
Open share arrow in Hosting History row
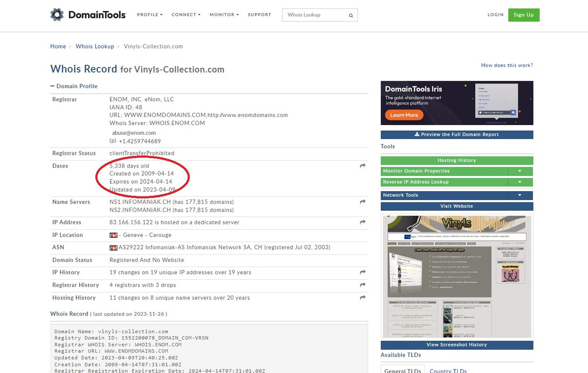(x=362, y=297)
